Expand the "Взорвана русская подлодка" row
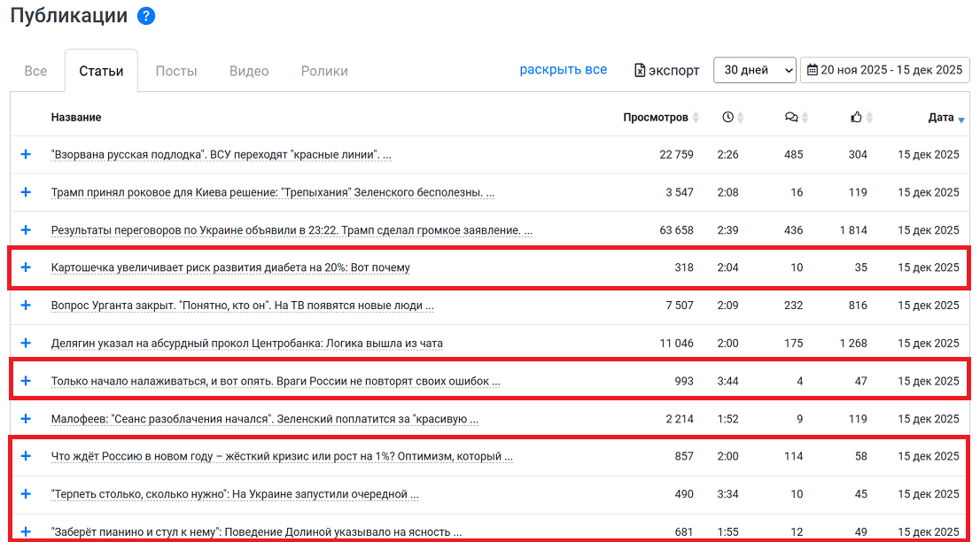Image resolution: width=980 pixels, height=542 pixels. tap(26, 154)
